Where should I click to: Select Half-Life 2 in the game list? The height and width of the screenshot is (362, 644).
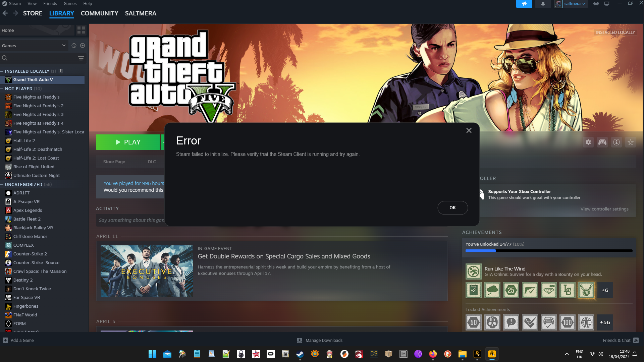(x=24, y=141)
